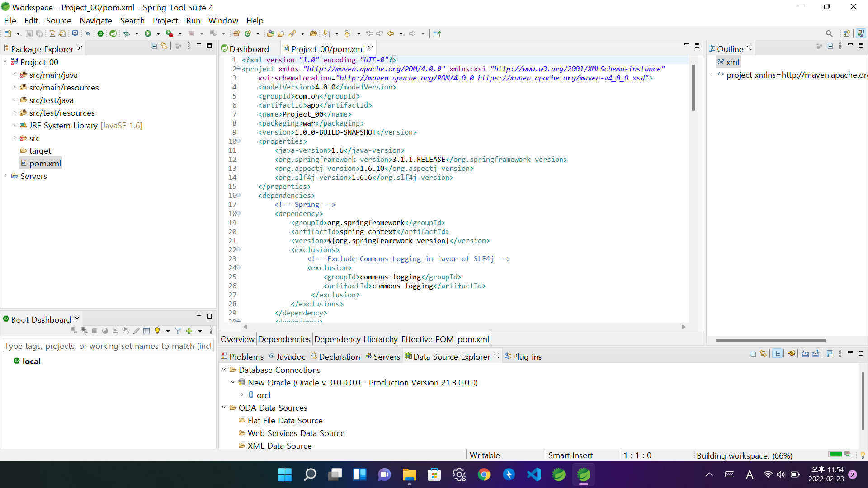The height and width of the screenshot is (488, 868).
Task: Click the Boot Dashboard tag filter field
Action: coord(108,346)
